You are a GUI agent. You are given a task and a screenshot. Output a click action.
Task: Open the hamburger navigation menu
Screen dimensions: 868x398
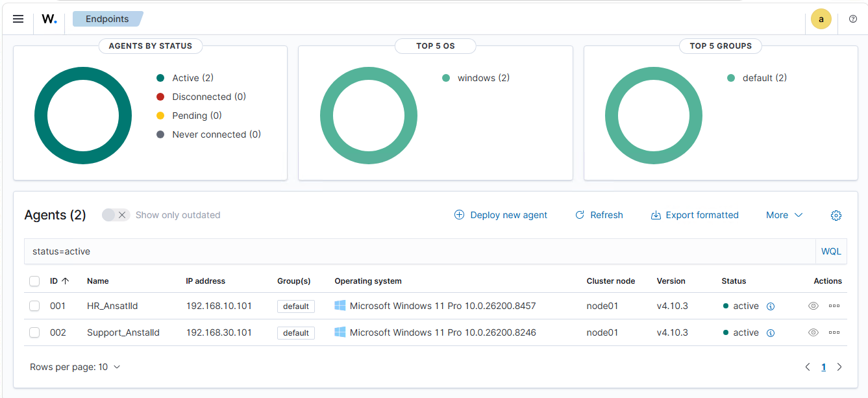pos(18,19)
